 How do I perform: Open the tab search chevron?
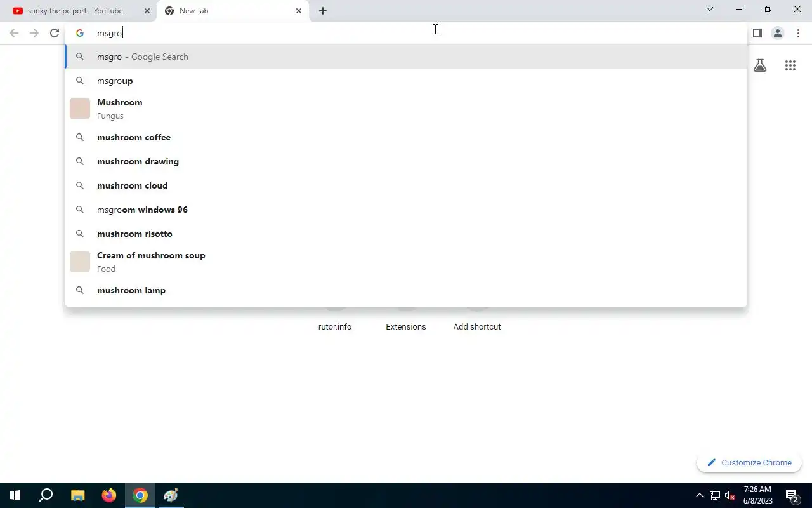pyautogui.click(x=710, y=9)
